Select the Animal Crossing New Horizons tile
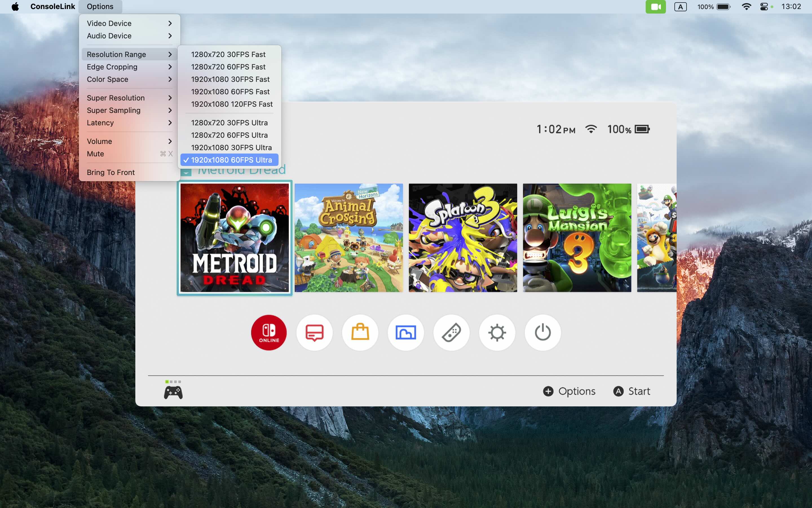Screen dimensions: 812x508 tap(348, 238)
